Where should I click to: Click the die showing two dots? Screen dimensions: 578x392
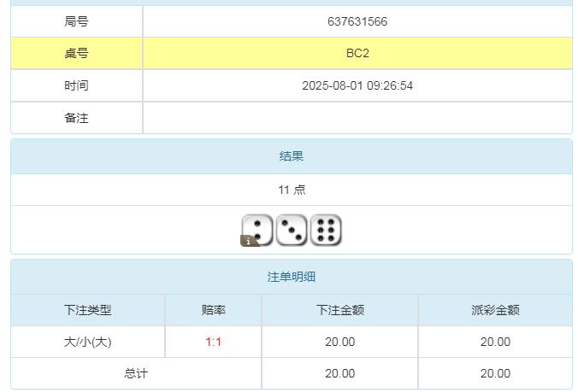click(258, 229)
